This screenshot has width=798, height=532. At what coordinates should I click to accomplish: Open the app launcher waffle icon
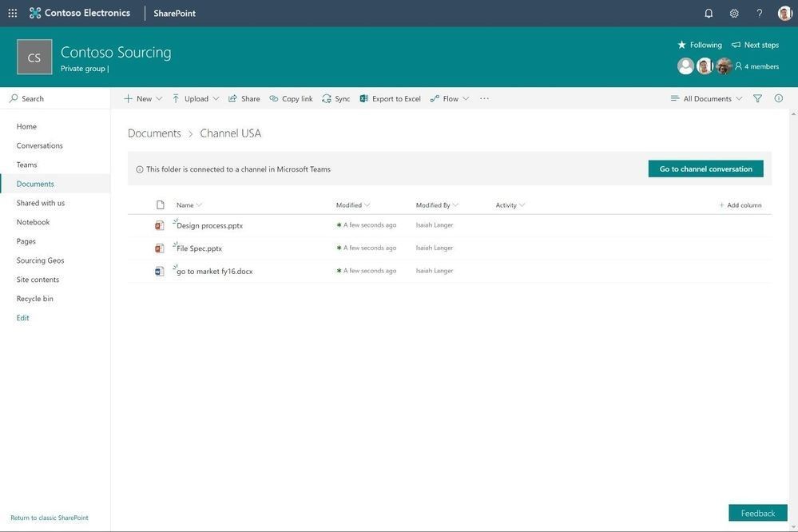(13, 14)
